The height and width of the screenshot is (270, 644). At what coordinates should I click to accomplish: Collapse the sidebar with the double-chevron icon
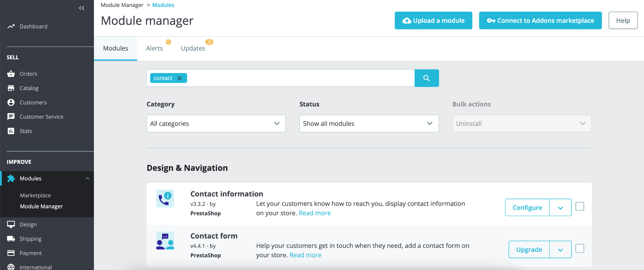pos(82,8)
